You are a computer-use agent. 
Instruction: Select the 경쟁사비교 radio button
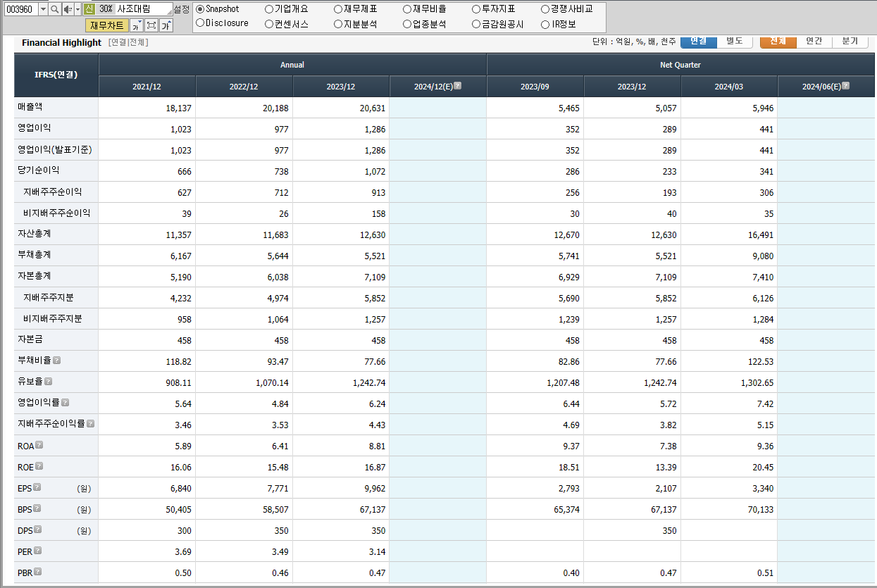point(545,9)
